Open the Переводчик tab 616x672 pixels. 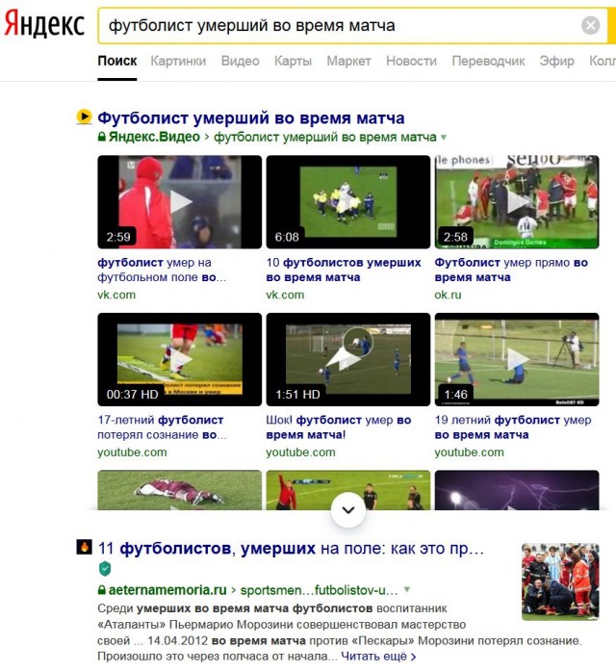point(488,61)
